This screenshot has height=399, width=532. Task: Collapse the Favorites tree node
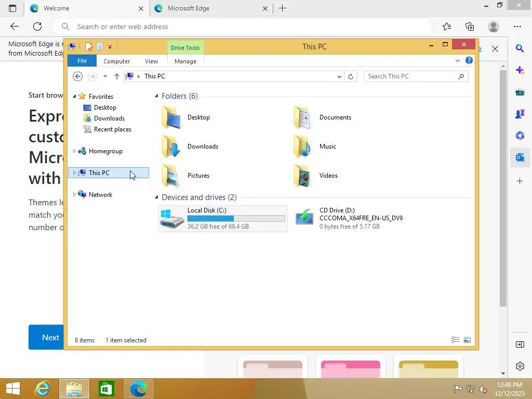tap(74, 96)
